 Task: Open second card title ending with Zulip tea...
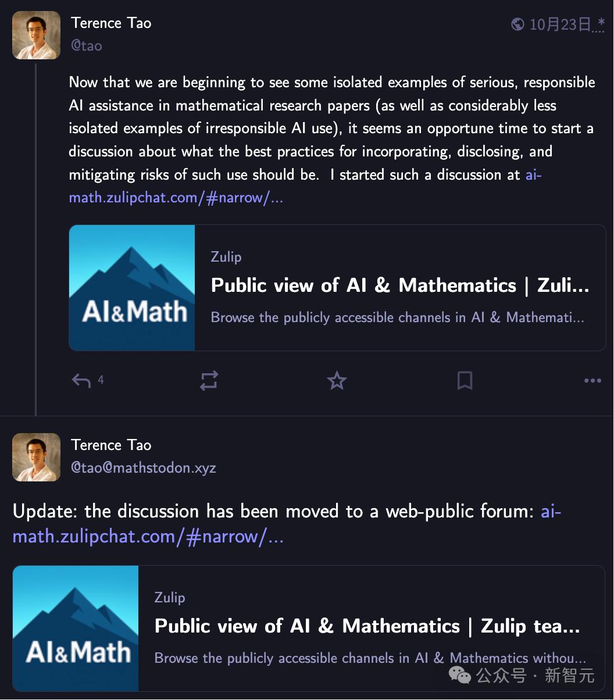click(367, 626)
